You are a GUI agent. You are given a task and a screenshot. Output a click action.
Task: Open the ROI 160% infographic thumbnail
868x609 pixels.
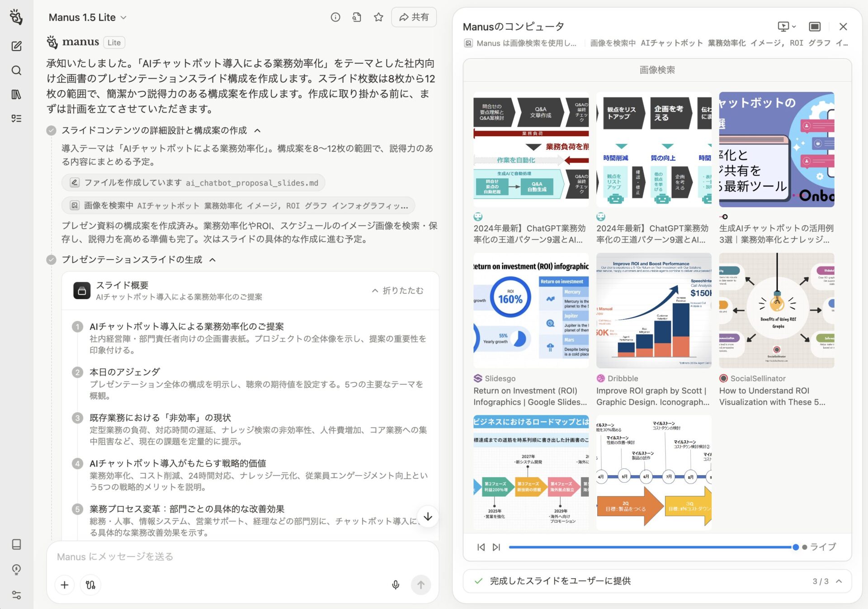pos(530,311)
